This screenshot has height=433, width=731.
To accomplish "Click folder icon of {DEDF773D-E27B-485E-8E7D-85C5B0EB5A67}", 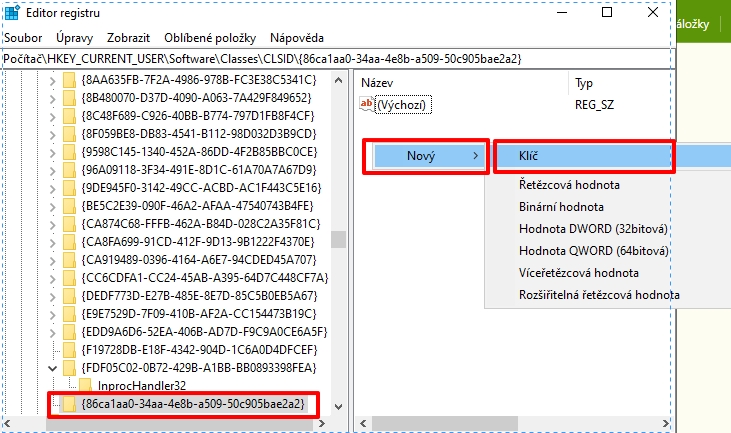I will 69,296.
